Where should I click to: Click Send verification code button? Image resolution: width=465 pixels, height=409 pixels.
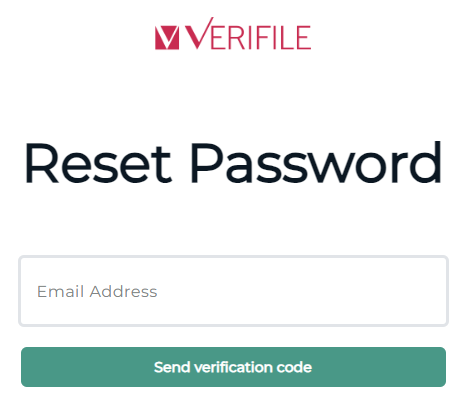tap(233, 367)
